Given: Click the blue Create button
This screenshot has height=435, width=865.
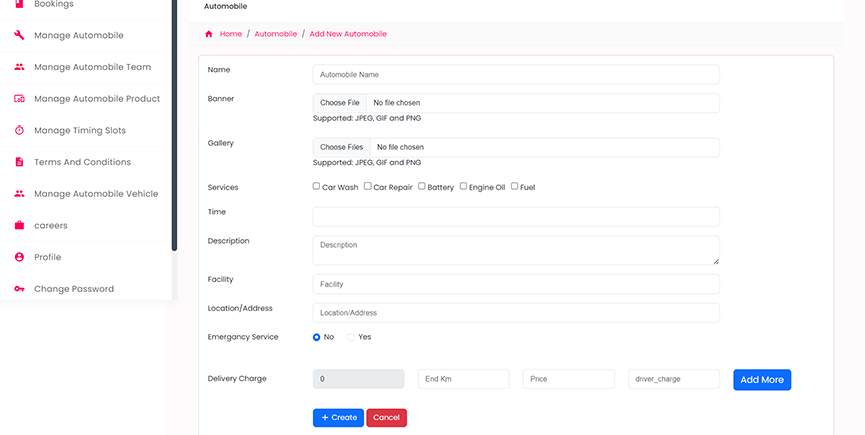Looking at the screenshot, I should [x=338, y=417].
